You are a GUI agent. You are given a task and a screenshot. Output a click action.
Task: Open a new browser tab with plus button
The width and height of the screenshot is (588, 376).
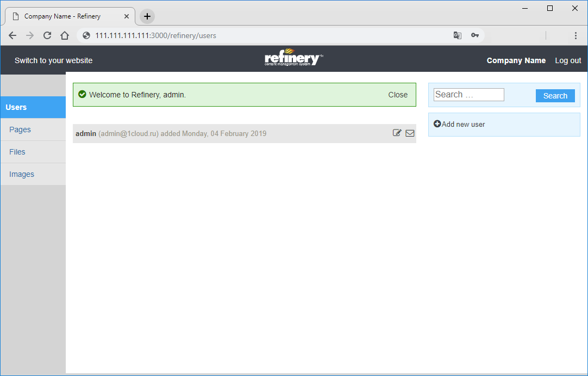pos(147,16)
